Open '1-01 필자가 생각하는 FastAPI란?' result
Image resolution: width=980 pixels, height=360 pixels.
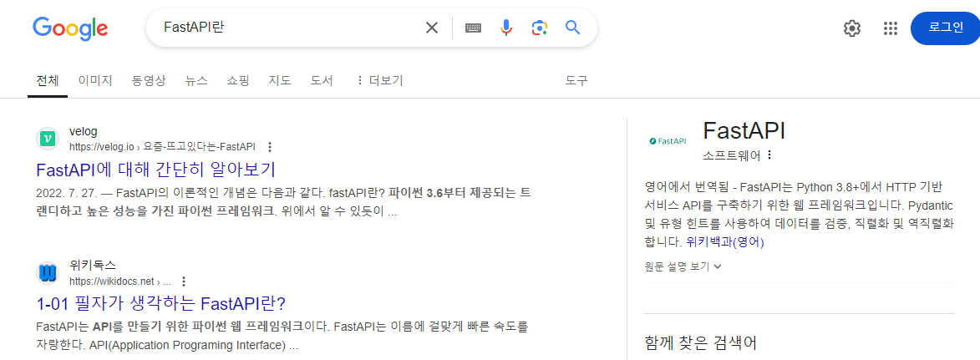coord(161,304)
